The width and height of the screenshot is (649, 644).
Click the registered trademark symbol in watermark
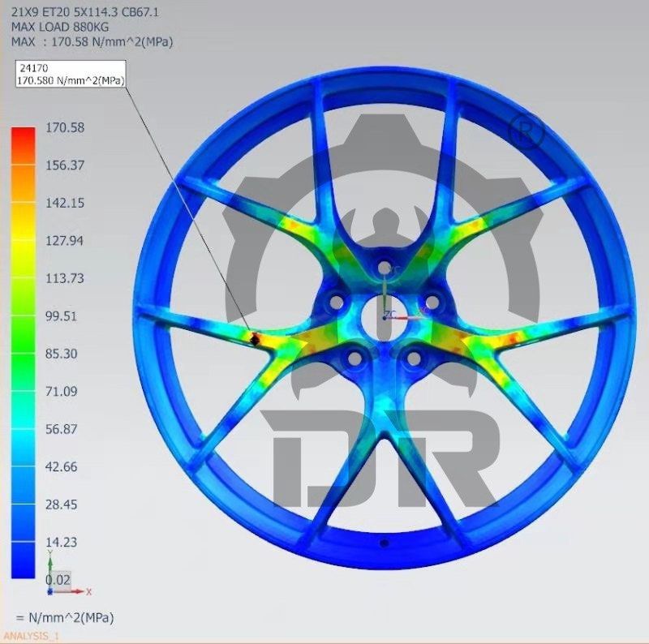click(x=526, y=132)
